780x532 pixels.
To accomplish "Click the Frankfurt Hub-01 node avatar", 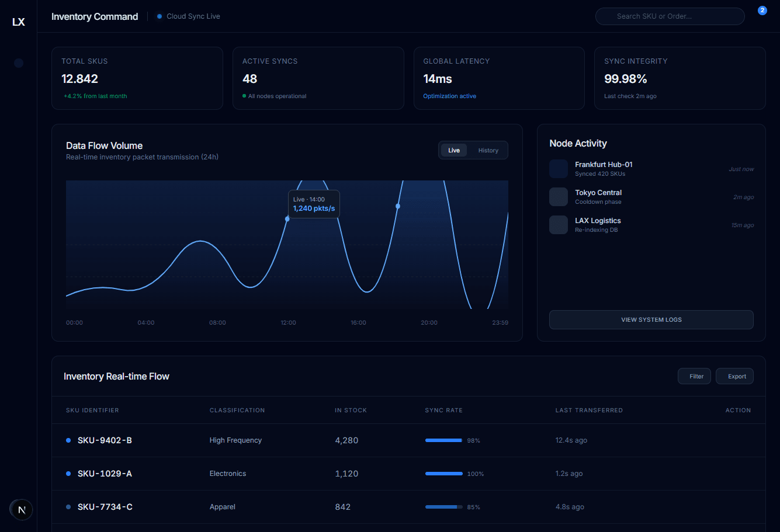I will 558,169.
